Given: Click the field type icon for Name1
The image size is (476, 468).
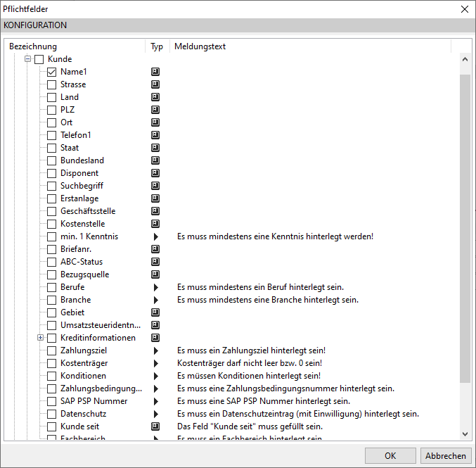Looking at the screenshot, I should click(x=155, y=72).
